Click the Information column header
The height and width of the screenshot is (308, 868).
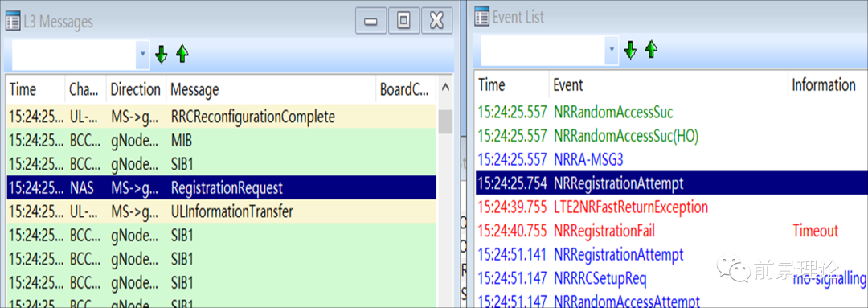click(828, 84)
